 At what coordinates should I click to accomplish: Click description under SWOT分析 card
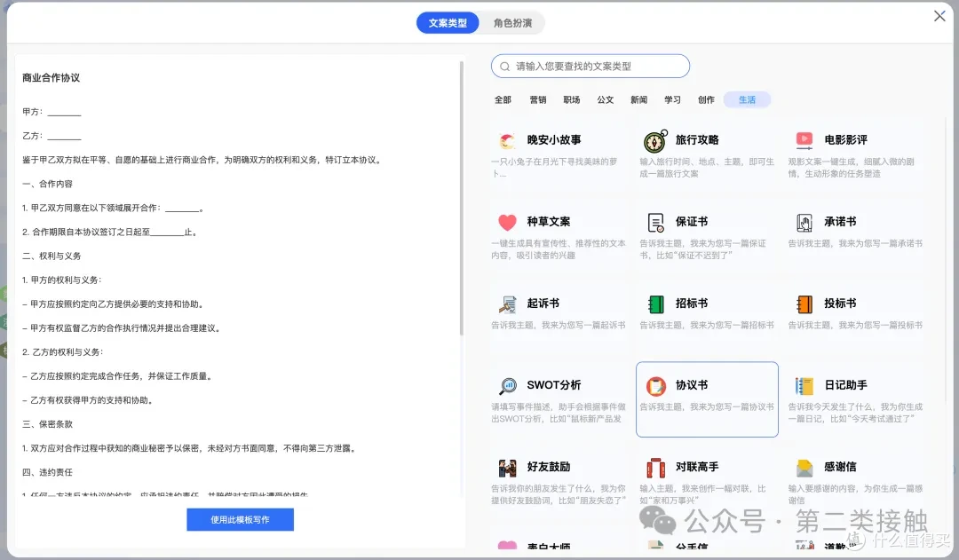click(x=558, y=413)
